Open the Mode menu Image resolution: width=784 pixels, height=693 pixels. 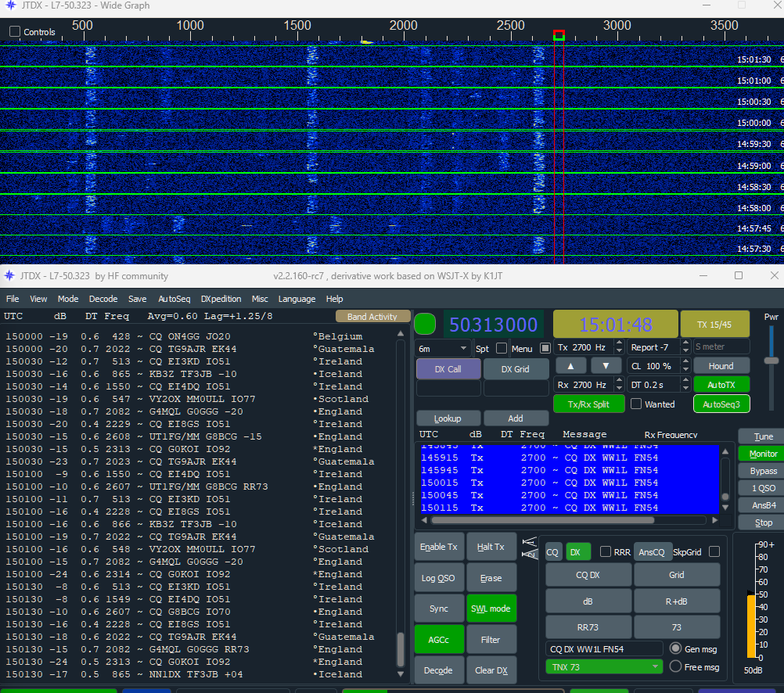coord(68,299)
